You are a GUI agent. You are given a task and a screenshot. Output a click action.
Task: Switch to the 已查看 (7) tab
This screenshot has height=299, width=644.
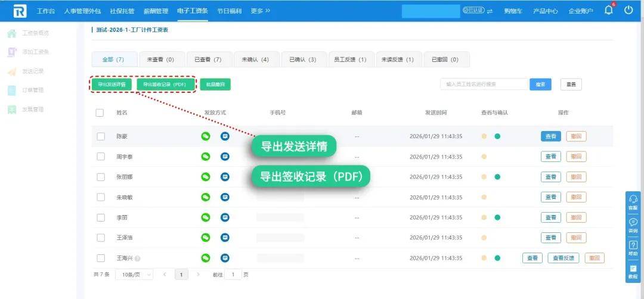point(208,60)
